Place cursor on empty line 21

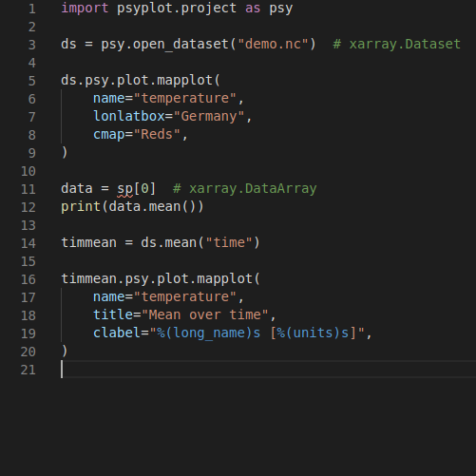pyautogui.click(x=268, y=370)
